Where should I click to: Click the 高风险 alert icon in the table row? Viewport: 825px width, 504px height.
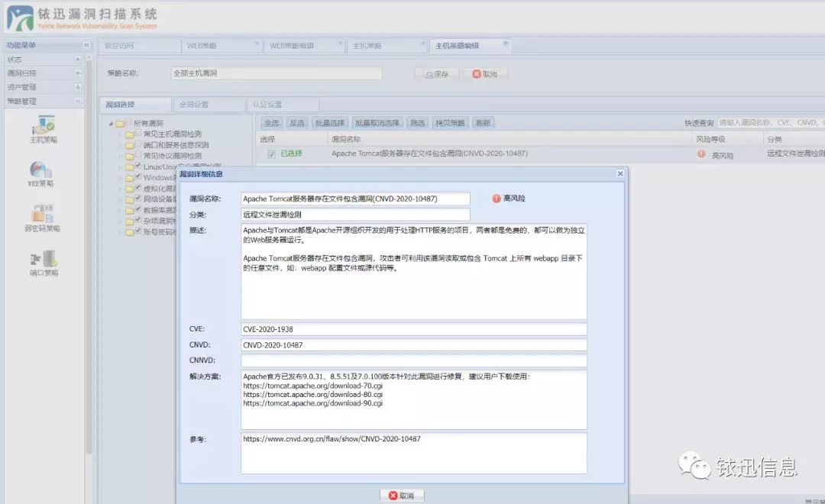700,154
